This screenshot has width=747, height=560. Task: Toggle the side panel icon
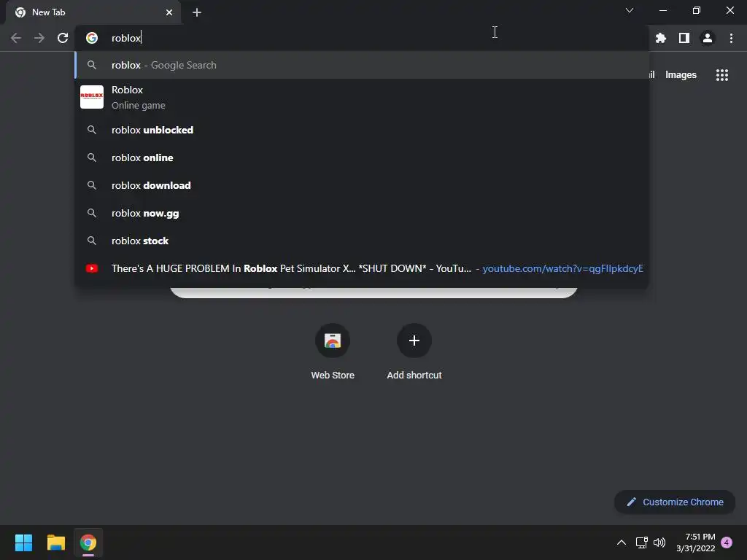(x=684, y=38)
